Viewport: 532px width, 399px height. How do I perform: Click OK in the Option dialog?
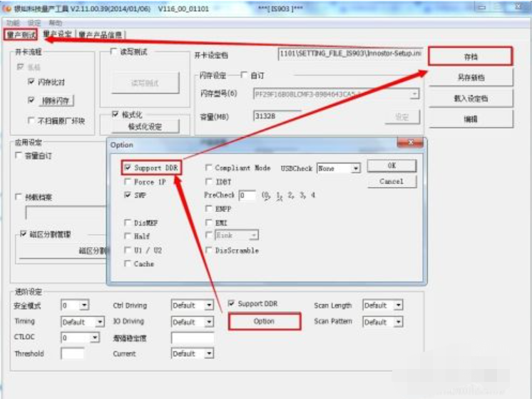[x=392, y=166]
